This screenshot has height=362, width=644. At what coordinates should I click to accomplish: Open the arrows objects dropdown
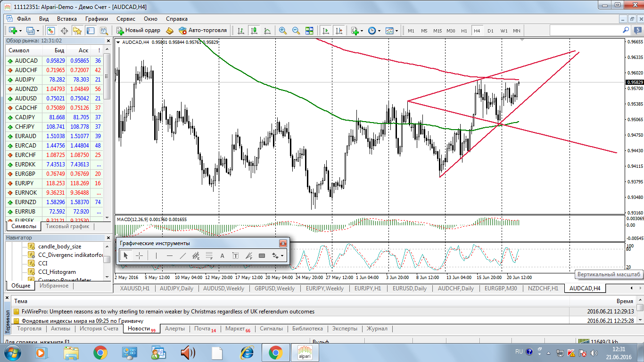pos(278,255)
